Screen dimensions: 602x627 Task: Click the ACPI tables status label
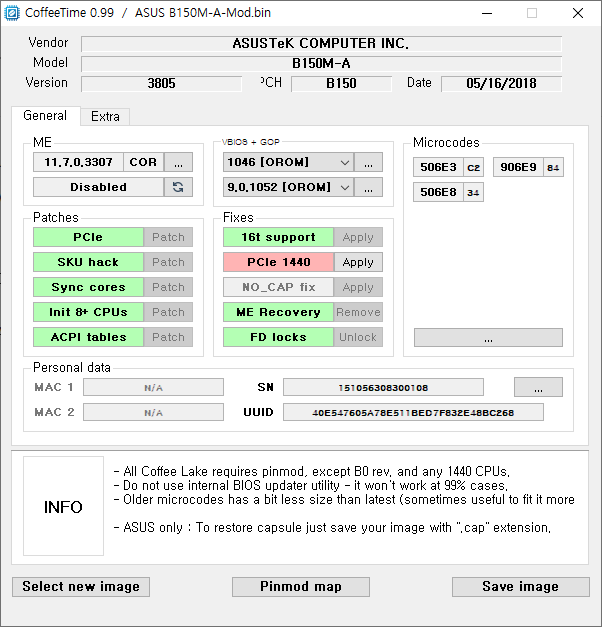88,337
